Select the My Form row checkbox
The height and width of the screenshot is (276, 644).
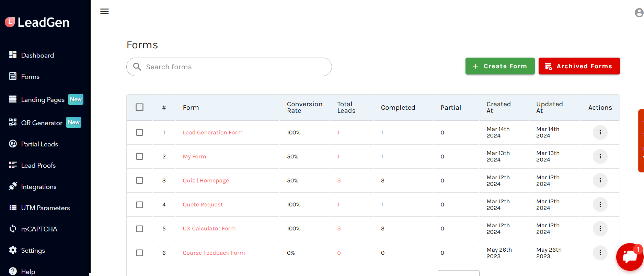(139, 156)
